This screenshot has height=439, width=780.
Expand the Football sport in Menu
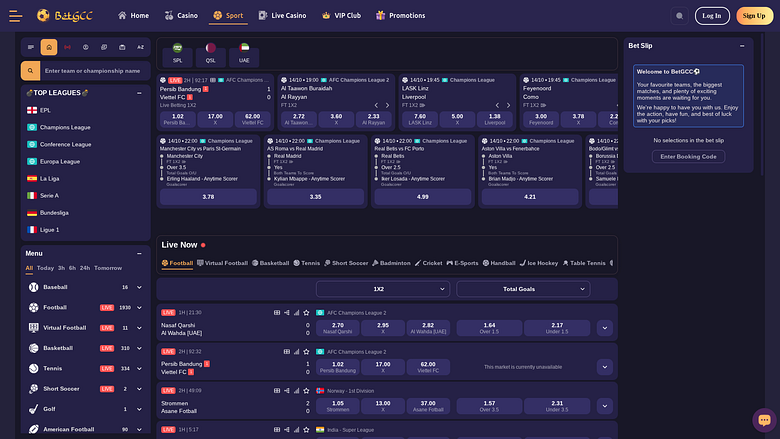[x=139, y=308]
